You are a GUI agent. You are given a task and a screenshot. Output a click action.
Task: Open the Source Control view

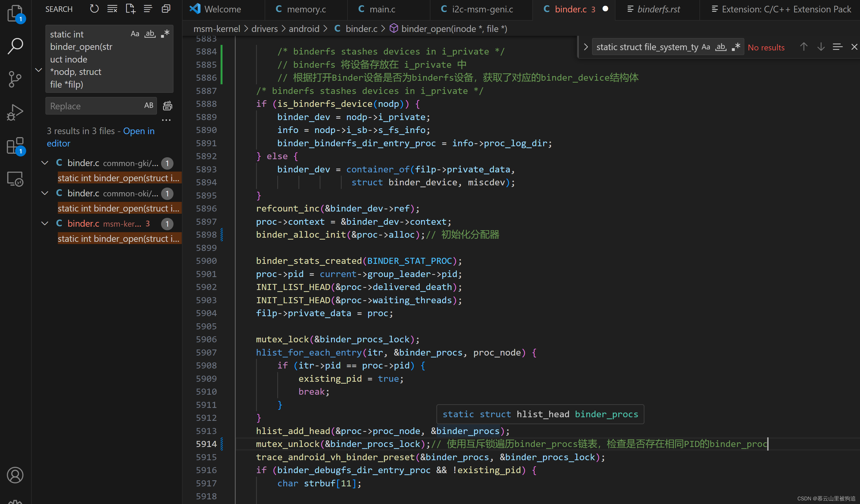[15, 79]
